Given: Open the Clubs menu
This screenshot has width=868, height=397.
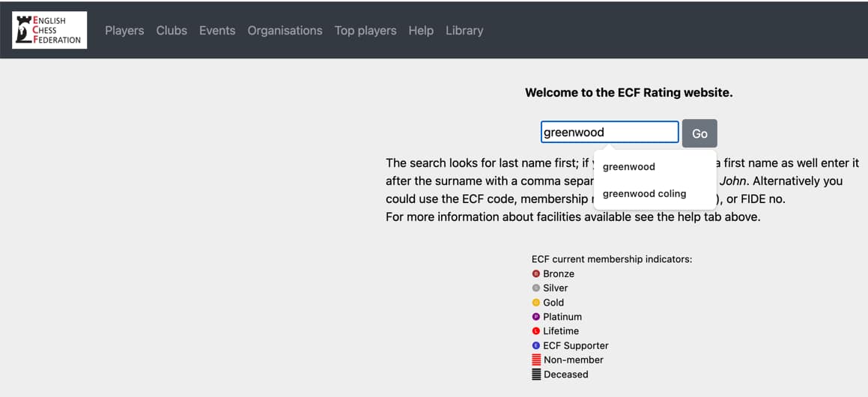Looking at the screenshot, I should 172,31.
